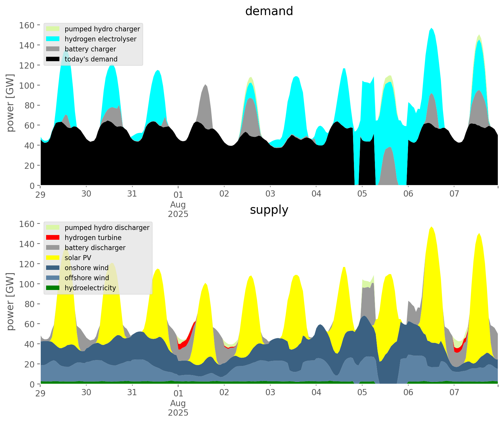Click the black today's demand legend swatch

pos(53,59)
